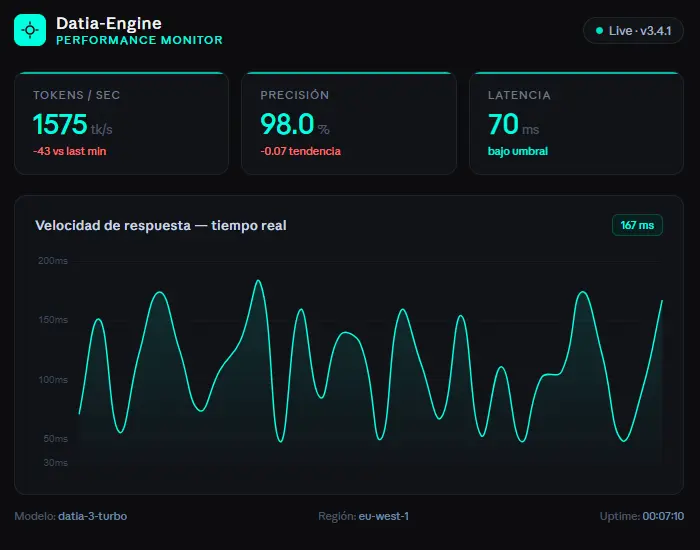Click the eu-west-1 region label
This screenshot has height=550, width=700.
384,516
